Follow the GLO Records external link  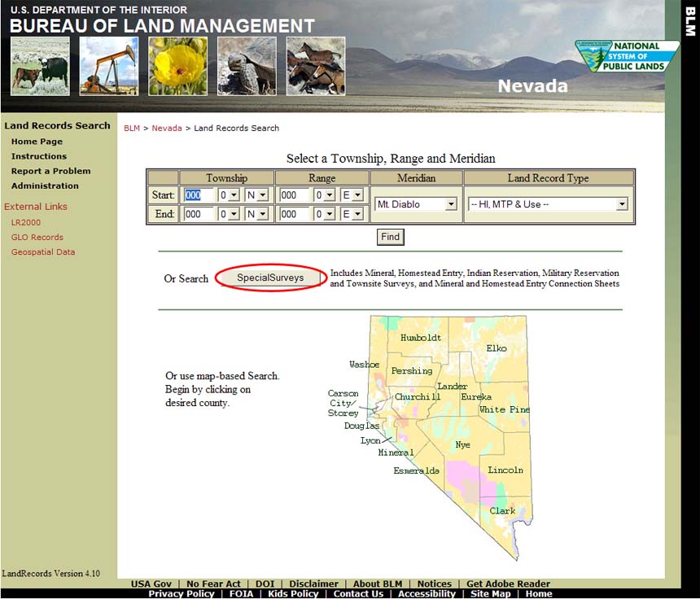[37, 237]
